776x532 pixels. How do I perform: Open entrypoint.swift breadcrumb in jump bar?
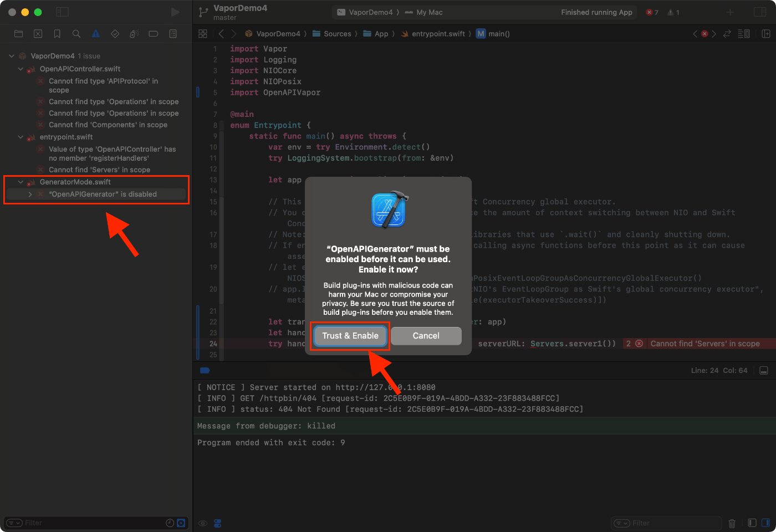click(x=433, y=34)
